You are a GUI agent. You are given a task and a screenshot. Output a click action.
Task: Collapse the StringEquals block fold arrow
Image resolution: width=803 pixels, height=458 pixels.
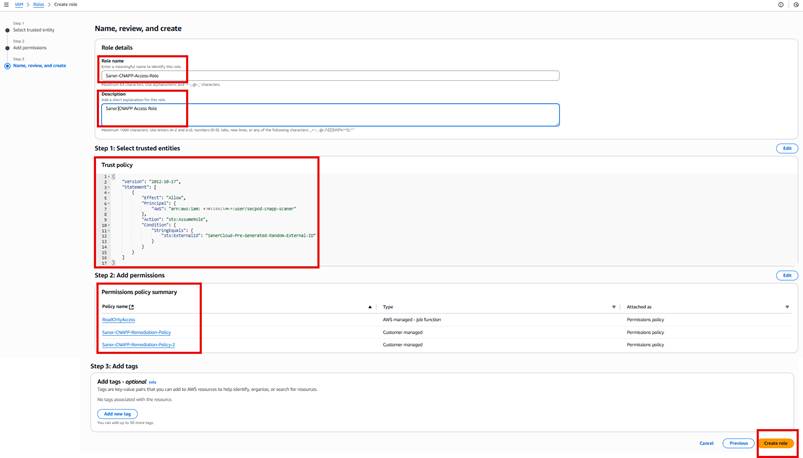[x=108, y=231]
